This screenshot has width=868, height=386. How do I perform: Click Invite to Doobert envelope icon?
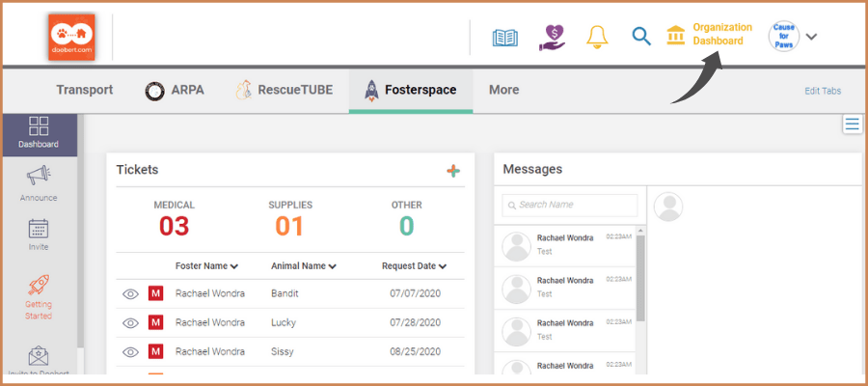pos(39,357)
